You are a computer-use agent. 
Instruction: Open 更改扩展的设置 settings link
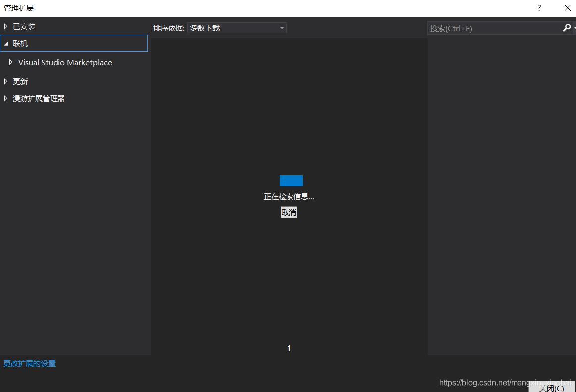(29, 363)
